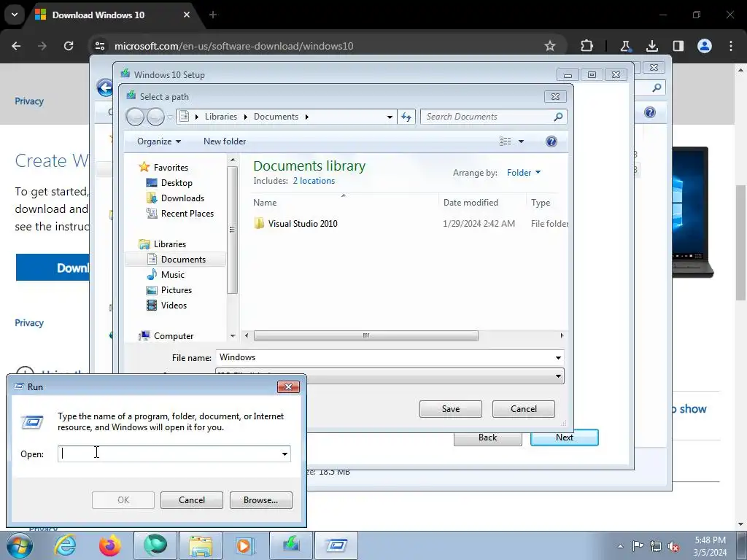The height and width of the screenshot is (560, 747).
Task: Open the Chrome extensions puzzle icon
Action: 587,46
